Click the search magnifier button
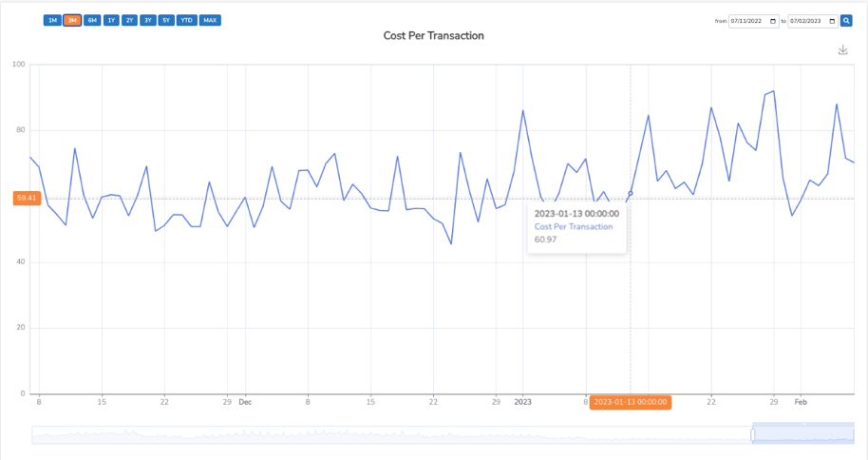 (846, 21)
